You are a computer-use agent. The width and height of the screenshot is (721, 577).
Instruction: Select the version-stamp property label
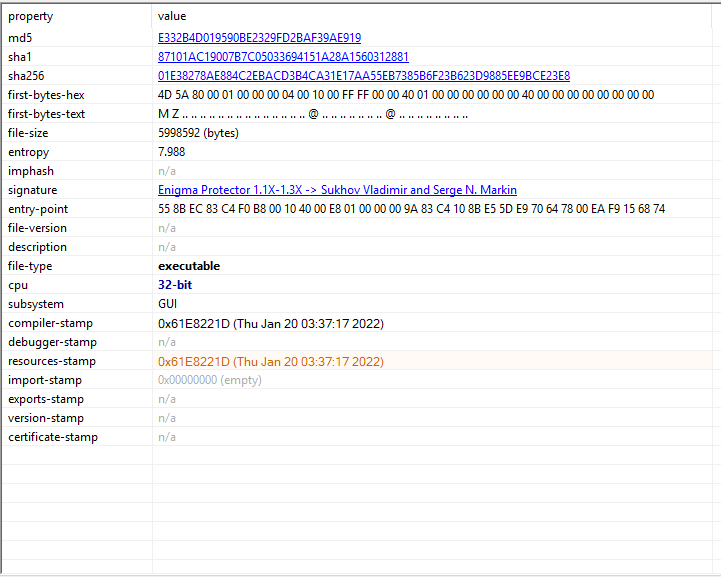coord(46,418)
